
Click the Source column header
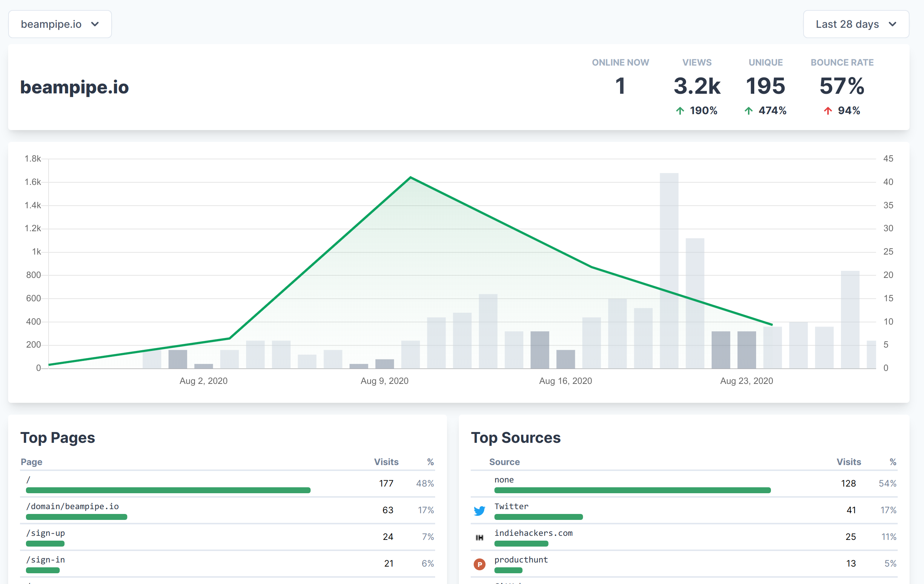504,462
